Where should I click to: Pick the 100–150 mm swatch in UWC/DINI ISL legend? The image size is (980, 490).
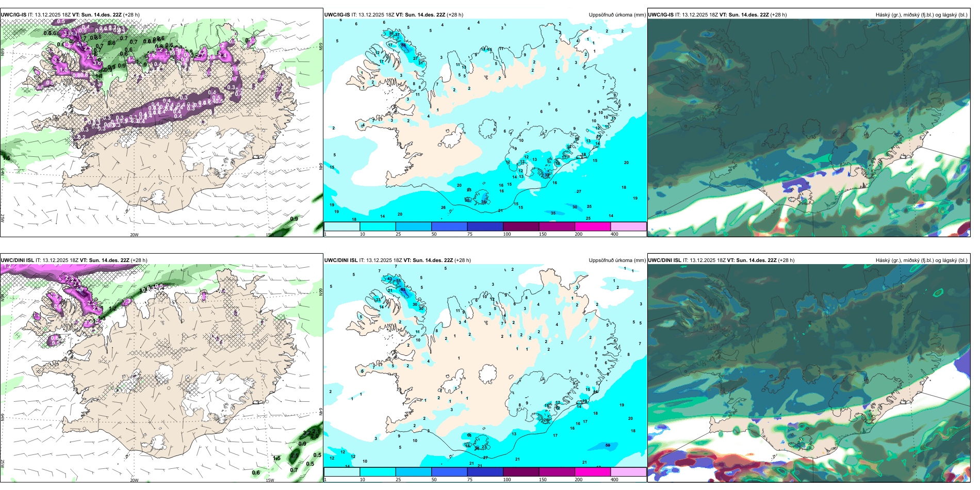[x=521, y=472]
